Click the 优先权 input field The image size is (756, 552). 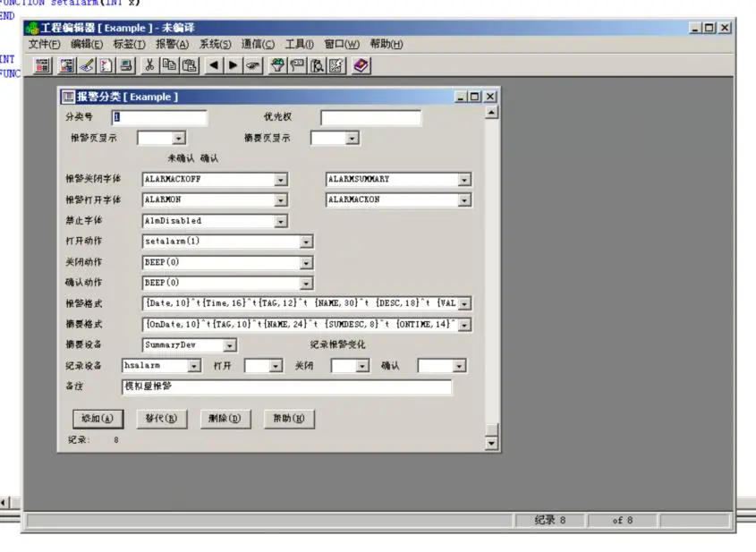click(x=370, y=117)
